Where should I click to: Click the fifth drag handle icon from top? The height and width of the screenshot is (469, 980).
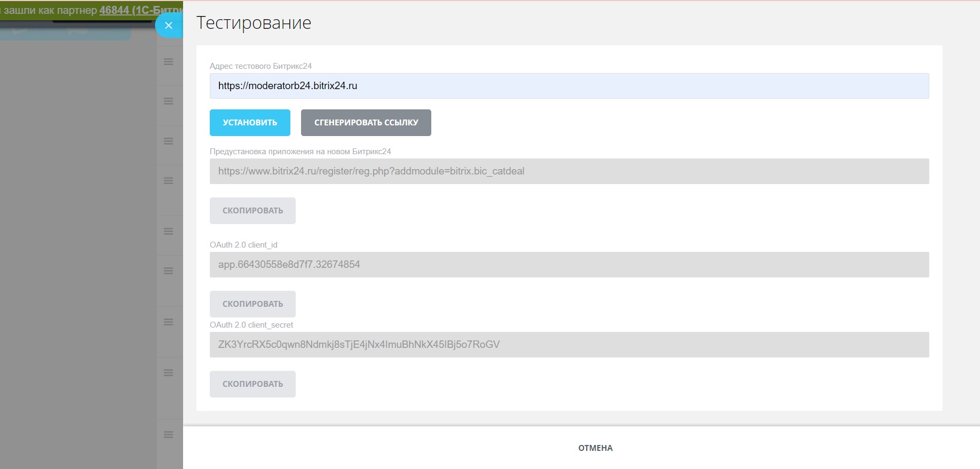tap(168, 232)
